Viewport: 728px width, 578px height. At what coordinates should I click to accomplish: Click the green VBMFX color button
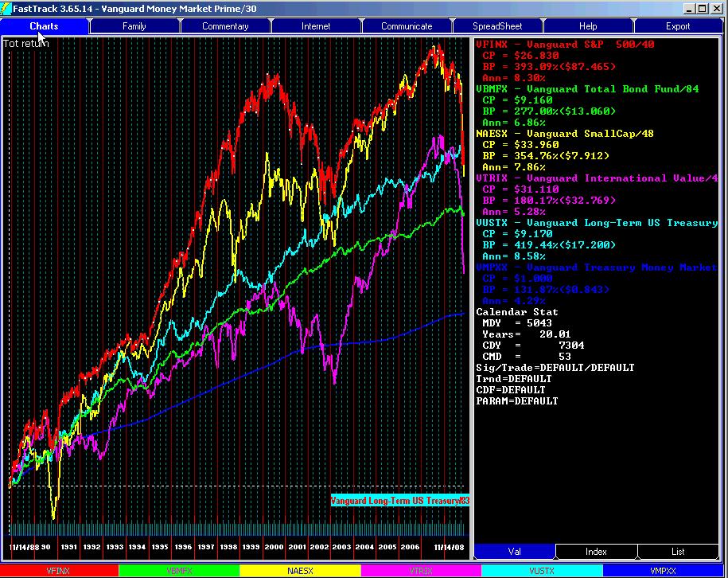(179, 571)
